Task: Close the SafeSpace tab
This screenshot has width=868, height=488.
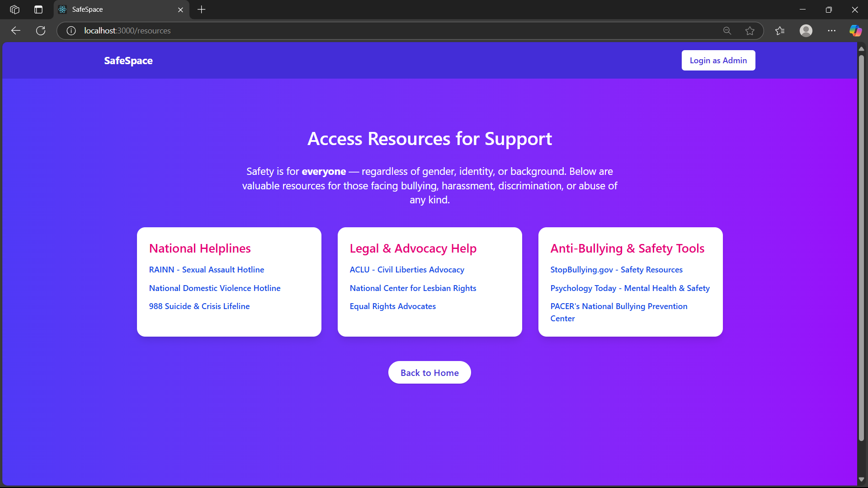Action: pyautogui.click(x=180, y=9)
